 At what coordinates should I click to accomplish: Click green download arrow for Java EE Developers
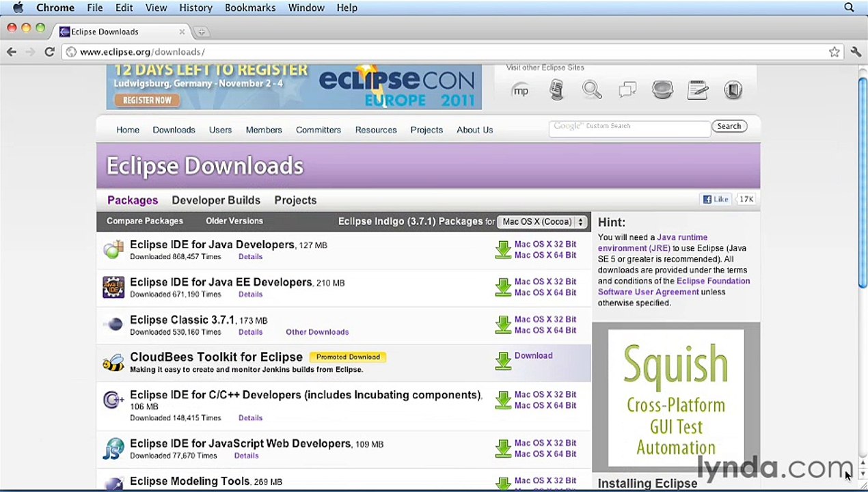click(x=503, y=288)
